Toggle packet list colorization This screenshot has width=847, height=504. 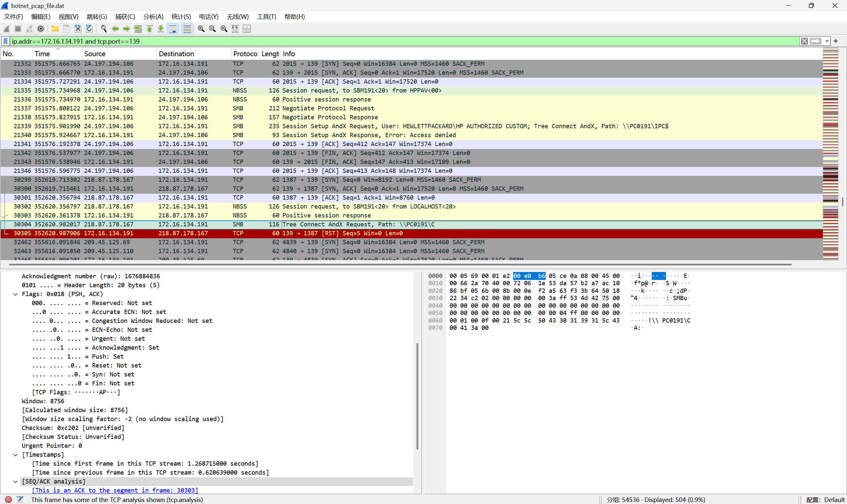tap(187, 29)
